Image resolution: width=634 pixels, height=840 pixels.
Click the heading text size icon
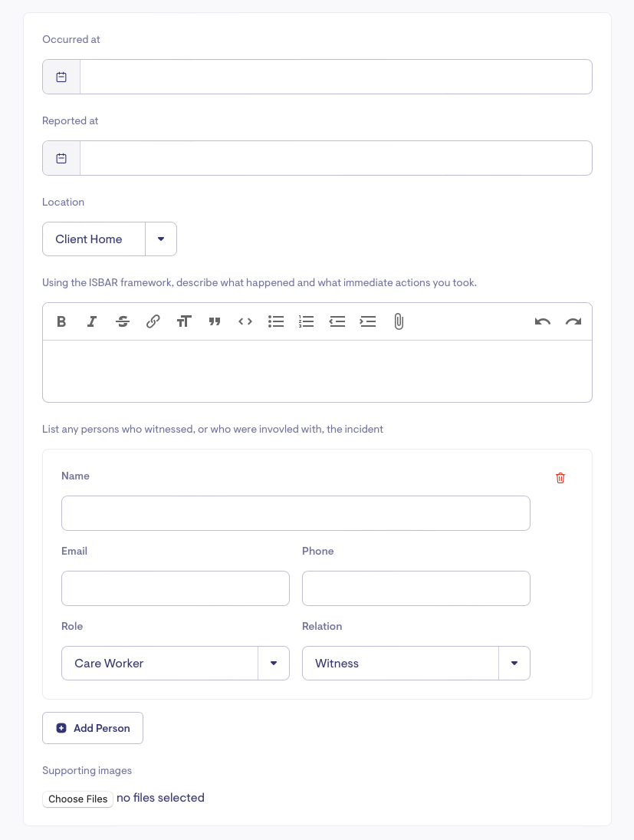click(x=184, y=321)
